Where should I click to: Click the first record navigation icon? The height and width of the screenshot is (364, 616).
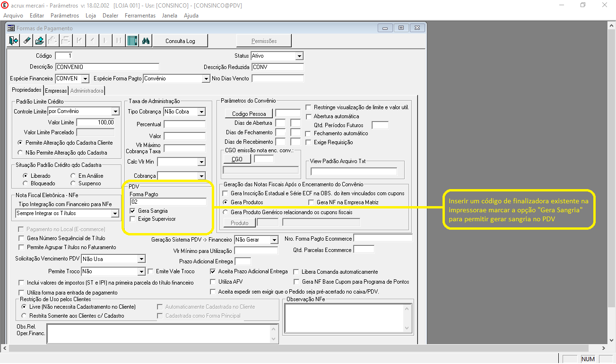coord(79,41)
